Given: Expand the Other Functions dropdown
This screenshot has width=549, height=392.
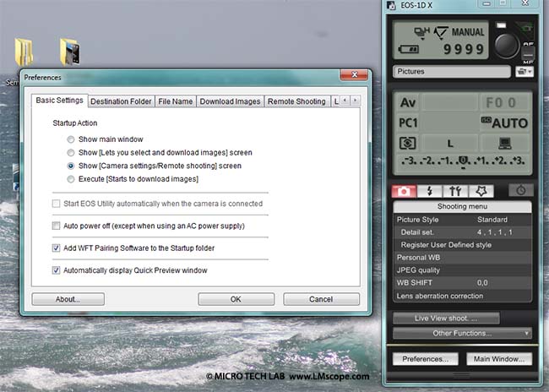Looking at the screenshot, I should (462, 333).
